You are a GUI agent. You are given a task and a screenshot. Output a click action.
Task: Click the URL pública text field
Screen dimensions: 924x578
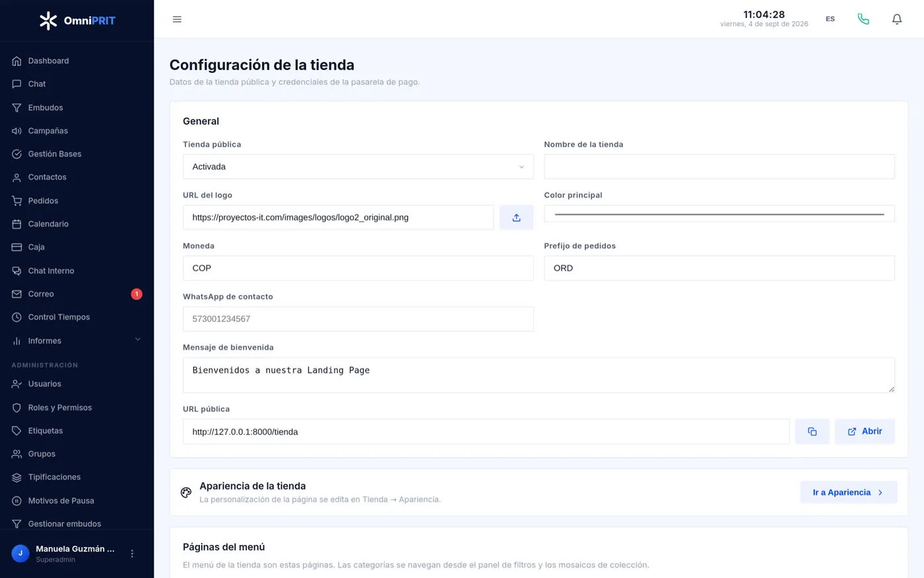486,432
